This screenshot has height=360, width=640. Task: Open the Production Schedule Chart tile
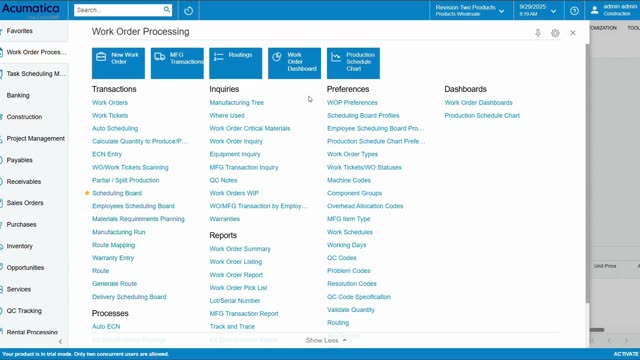click(353, 63)
